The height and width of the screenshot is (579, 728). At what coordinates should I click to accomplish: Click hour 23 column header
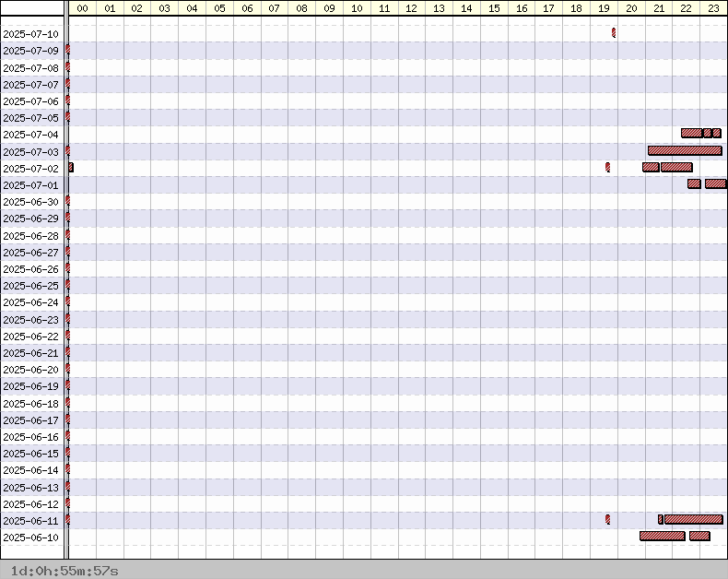[713, 8]
